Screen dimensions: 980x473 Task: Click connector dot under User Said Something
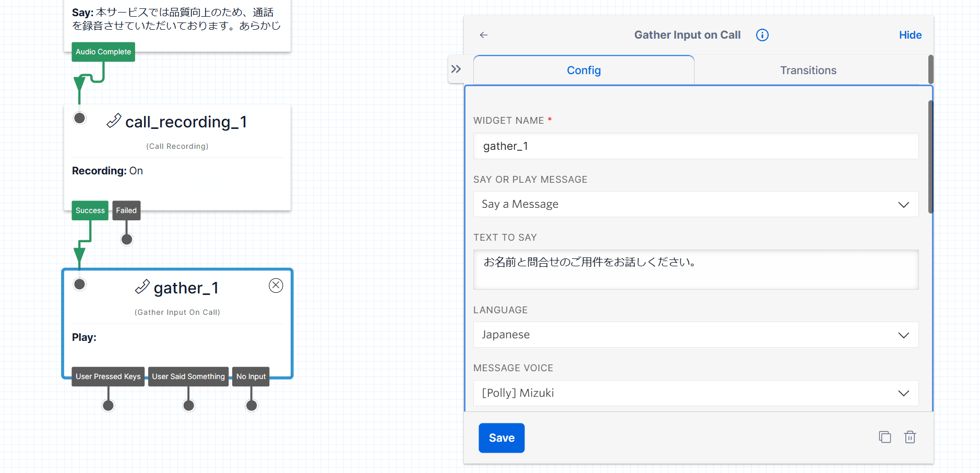pos(189,406)
